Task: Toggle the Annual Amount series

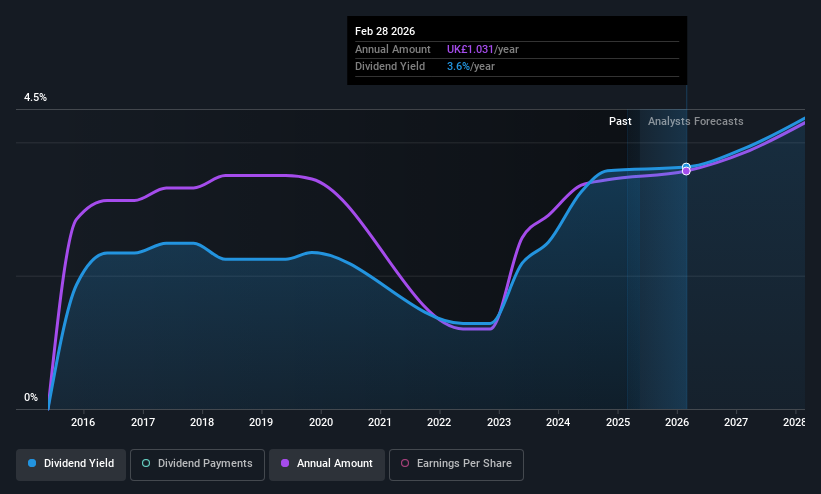Action: pyautogui.click(x=327, y=464)
